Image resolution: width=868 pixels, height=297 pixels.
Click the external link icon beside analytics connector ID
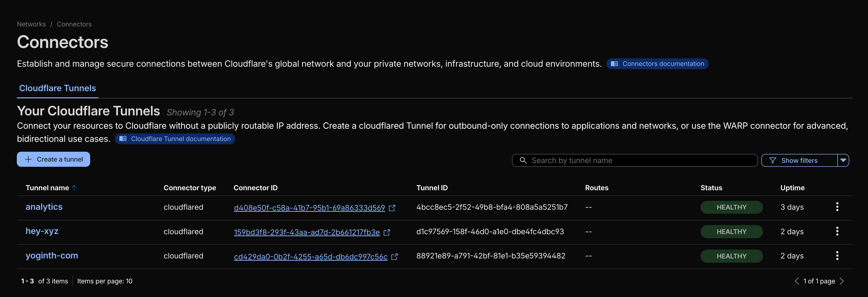pos(392,208)
